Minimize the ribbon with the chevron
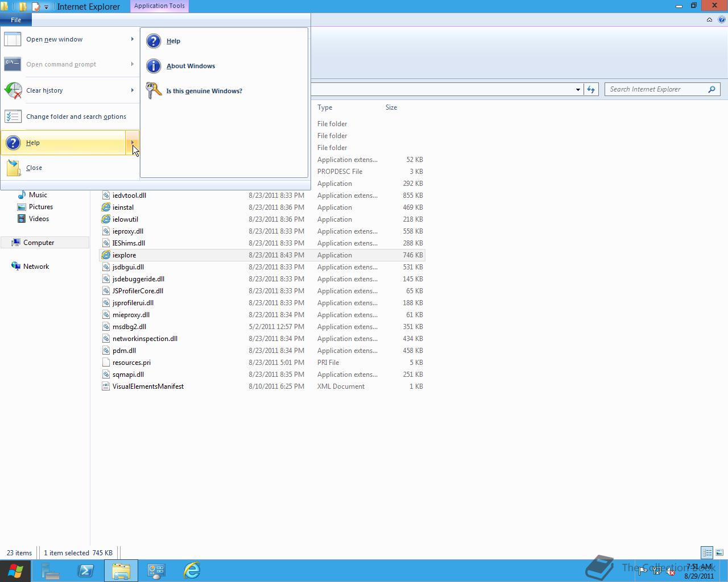The height and width of the screenshot is (582, 728). (x=709, y=20)
